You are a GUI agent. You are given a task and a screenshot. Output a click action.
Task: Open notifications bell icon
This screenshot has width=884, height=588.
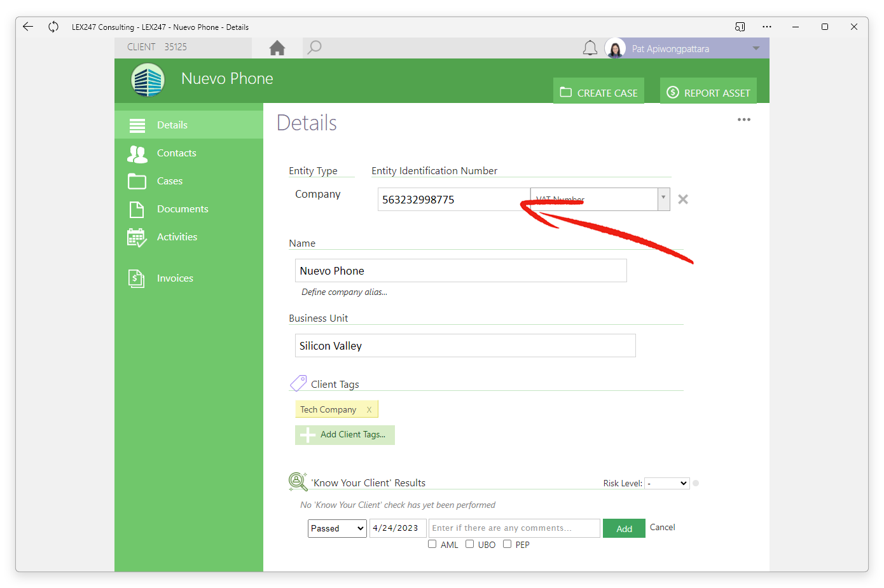[x=590, y=48]
